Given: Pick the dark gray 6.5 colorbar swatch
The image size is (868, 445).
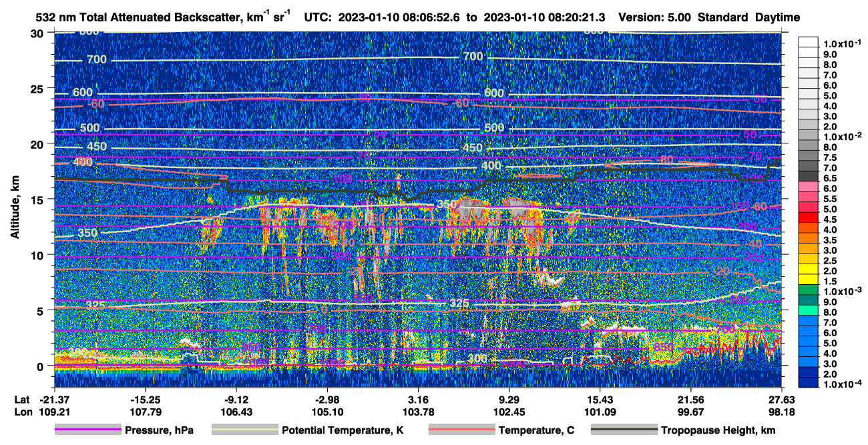Looking at the screenshot, I should tap(808, 177).
